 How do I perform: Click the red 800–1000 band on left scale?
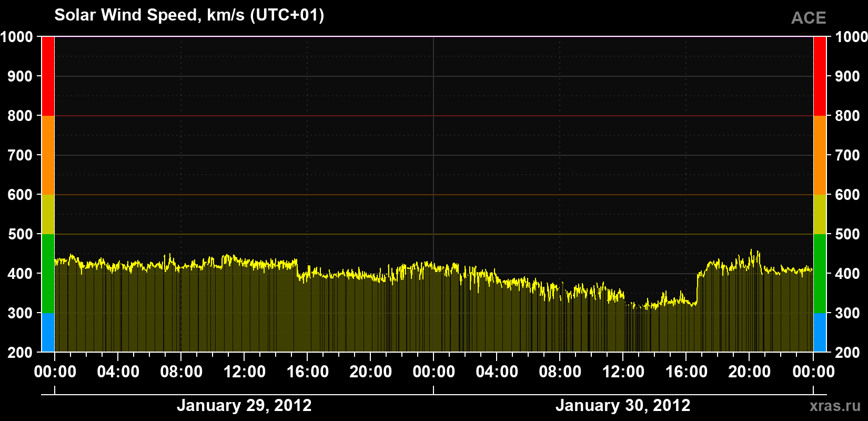click(48, 76)
